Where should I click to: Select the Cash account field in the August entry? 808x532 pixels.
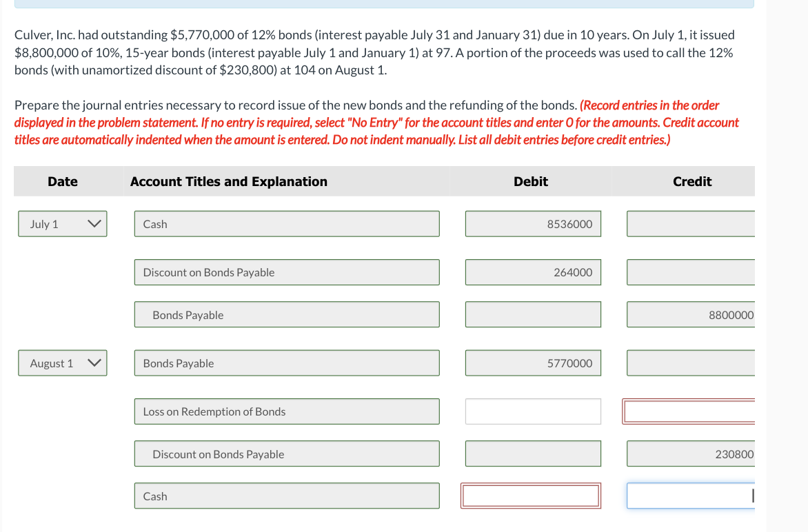287,495
